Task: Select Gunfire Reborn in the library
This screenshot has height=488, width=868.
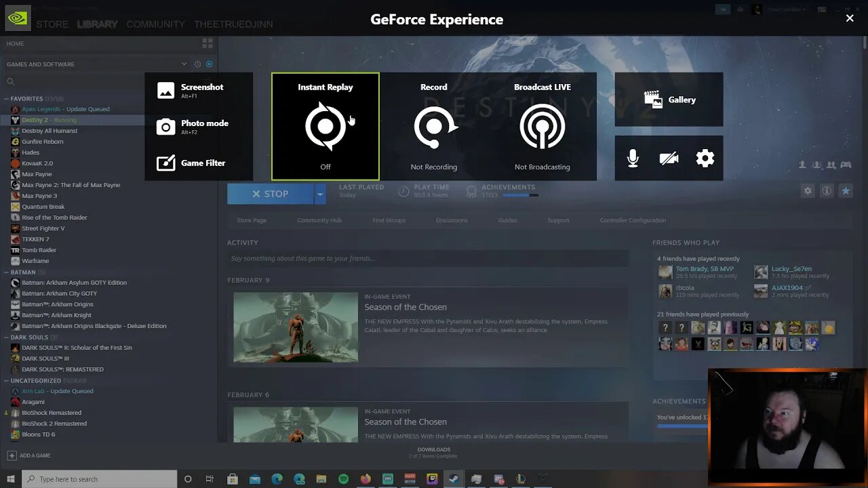Action: (42, 142)
